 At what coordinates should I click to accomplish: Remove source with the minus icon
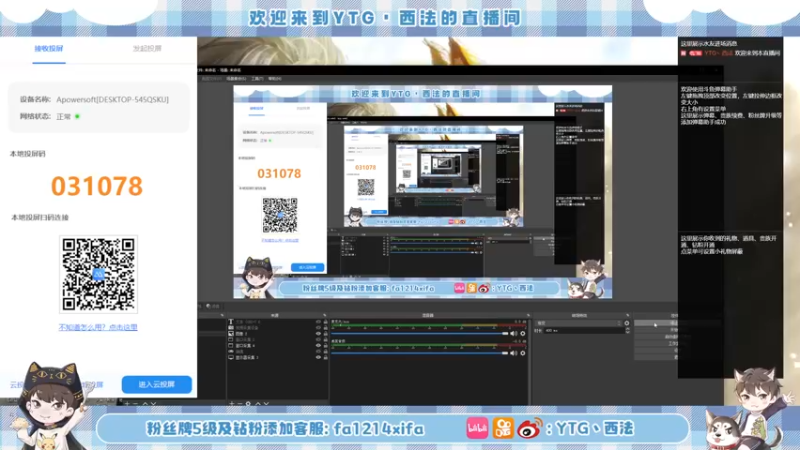pos(240,404)
